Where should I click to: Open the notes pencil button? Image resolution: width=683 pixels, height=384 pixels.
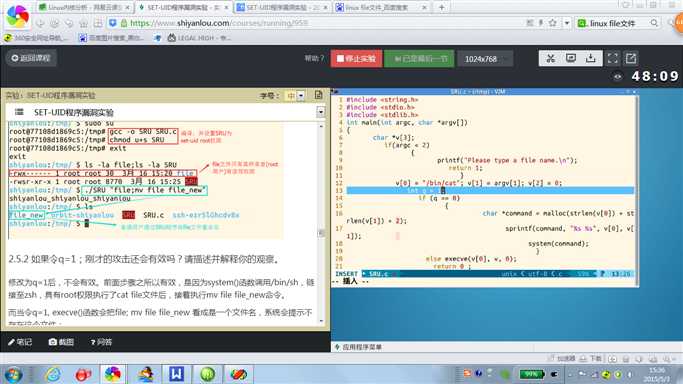pos(20,342)
